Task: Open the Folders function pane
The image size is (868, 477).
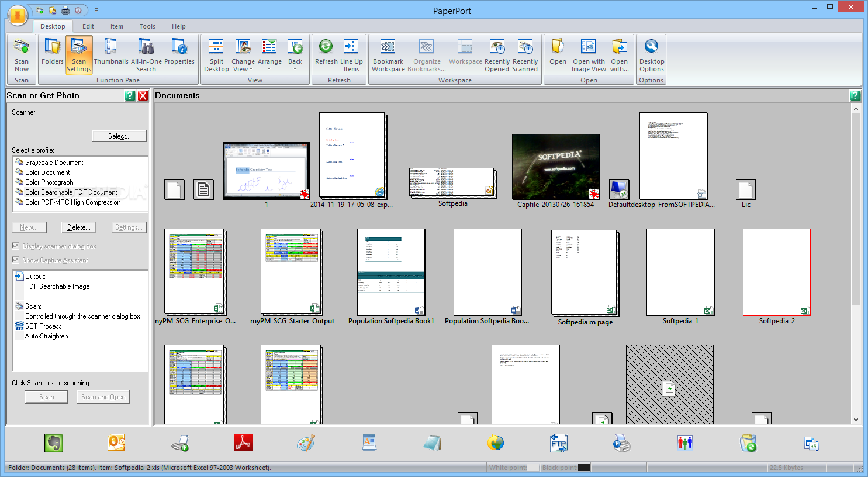Action: 52,55
